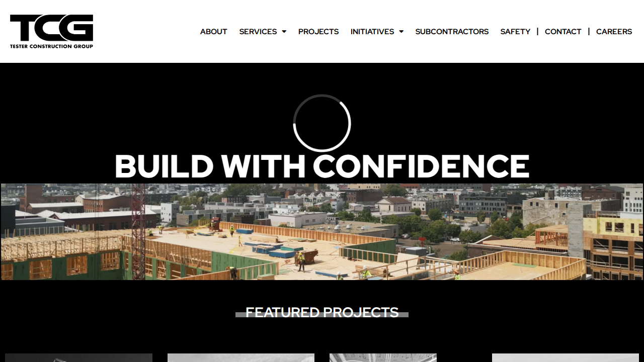The width and height of the screenshot is (644, 362).
Task: Open the fourth featured project thumbnail
Action: click(566, 357)
